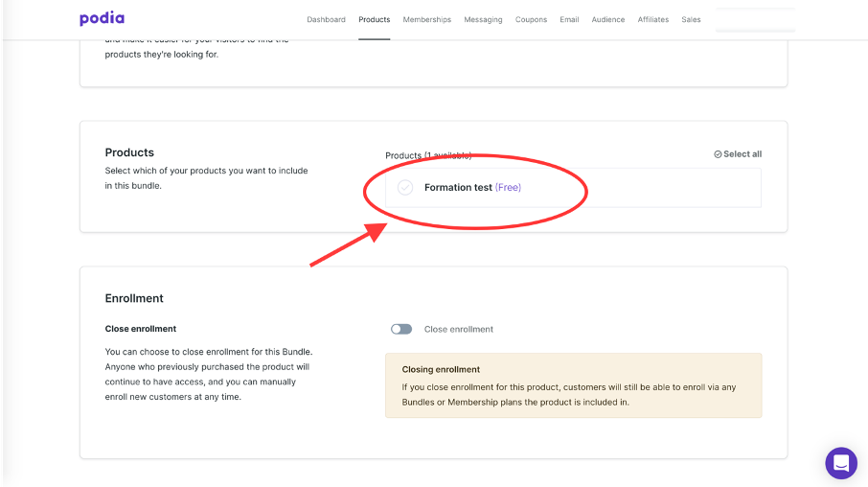Check the Formation test product circle
The width and height of the screenshot is (868, 487).
[x=405, y=187]
